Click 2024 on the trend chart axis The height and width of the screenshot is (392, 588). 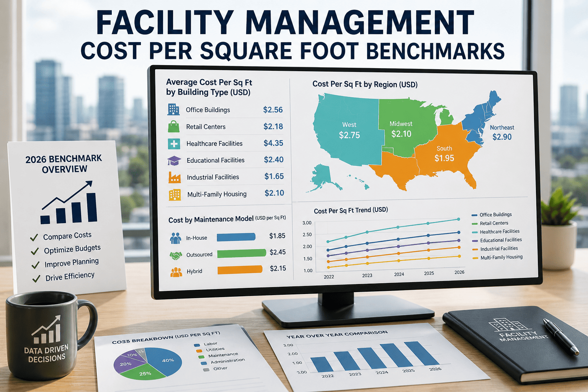pos(399,274)
